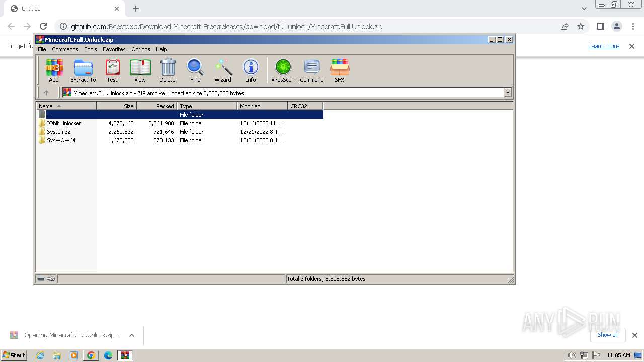Bookmark this page with the star icon

[581, 26]
